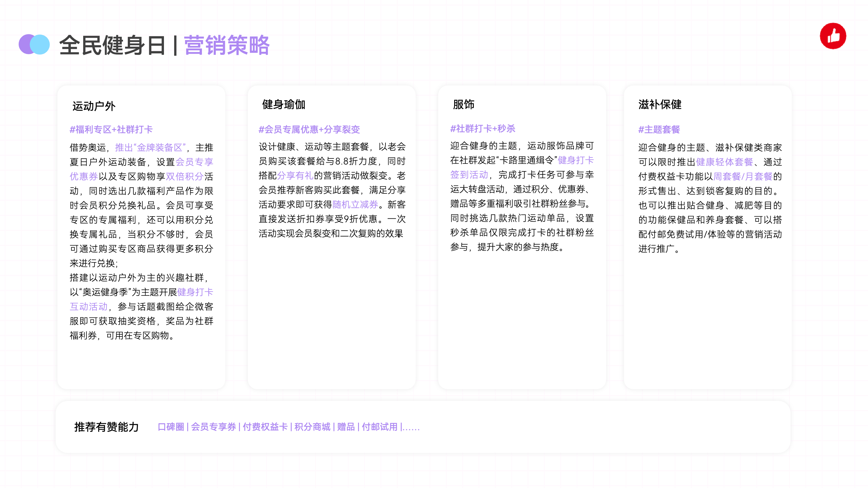
Task: Select the 运动户外 card heading
Action: click(x=94, y=106)
